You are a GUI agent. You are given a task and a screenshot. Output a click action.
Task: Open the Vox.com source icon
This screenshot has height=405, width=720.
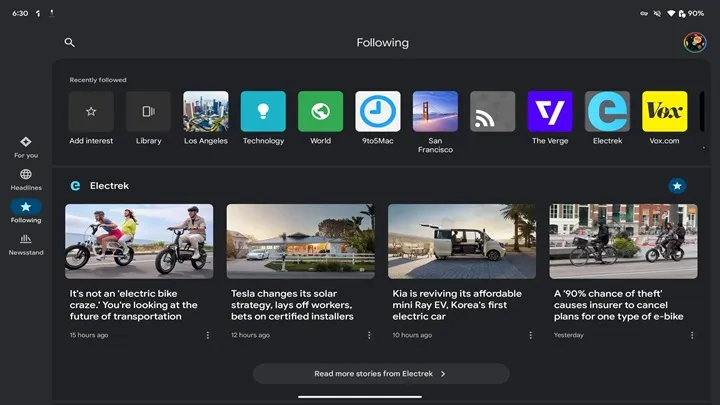664,112
